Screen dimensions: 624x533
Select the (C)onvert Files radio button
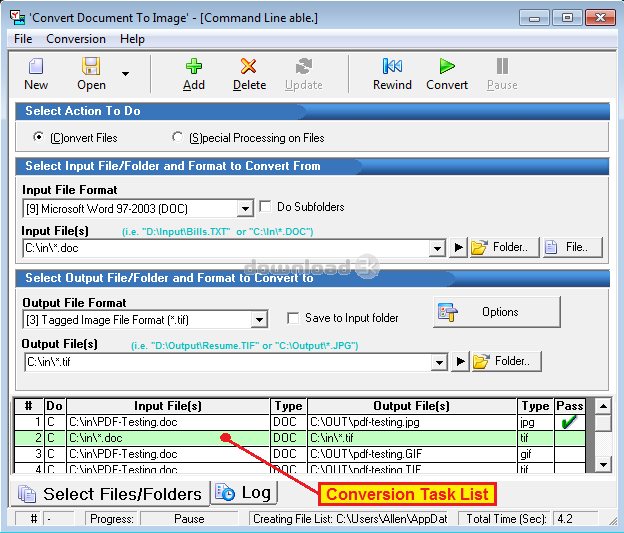[x=39, y=137]
